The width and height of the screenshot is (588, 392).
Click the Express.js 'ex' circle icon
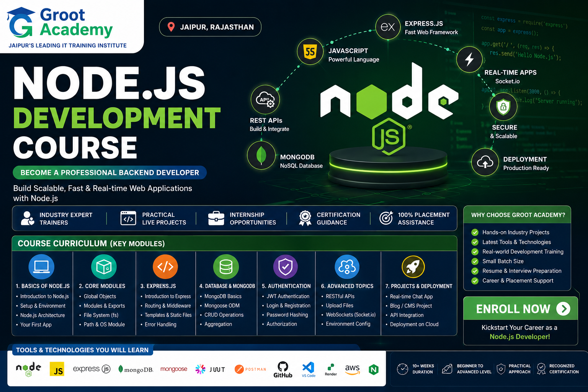click(x=387, y=27)
